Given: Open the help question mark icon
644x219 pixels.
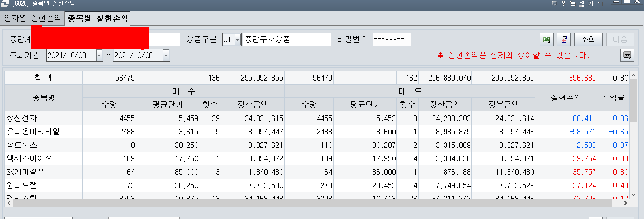Looking at the screenshot, I should point(563,3).
